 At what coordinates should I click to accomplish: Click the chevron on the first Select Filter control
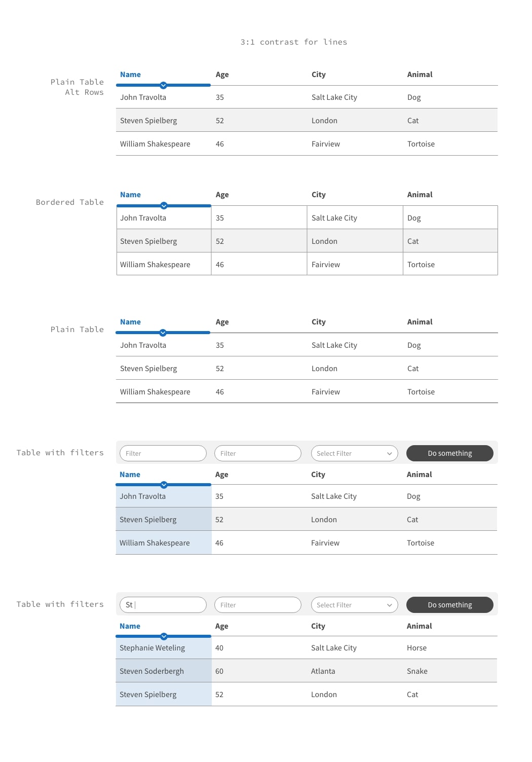pos(389,453)
